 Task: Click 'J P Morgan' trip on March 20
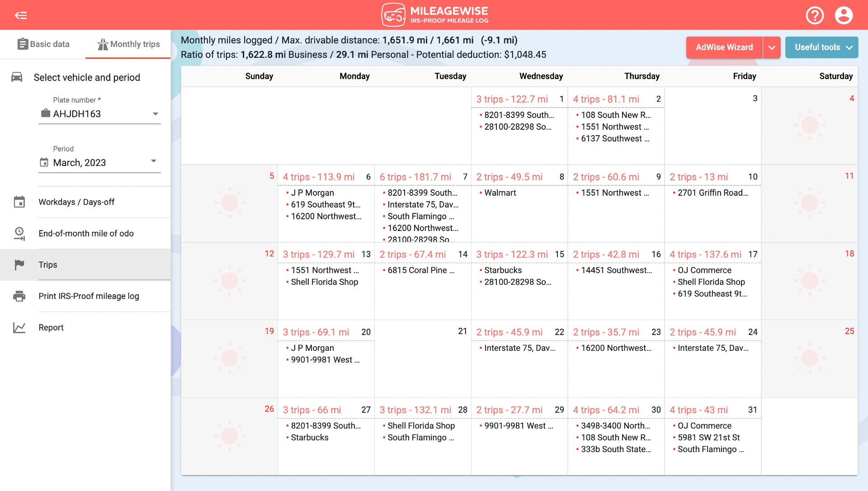click(312, 348)
